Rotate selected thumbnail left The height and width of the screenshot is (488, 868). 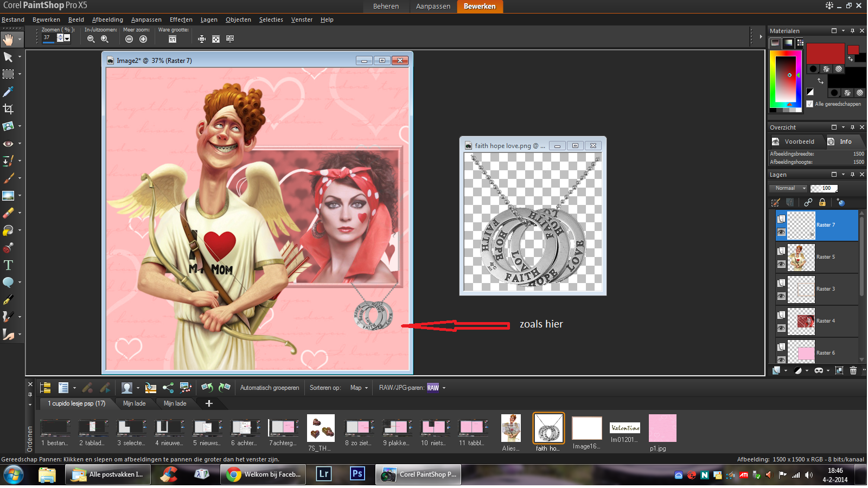pos(207,388)
